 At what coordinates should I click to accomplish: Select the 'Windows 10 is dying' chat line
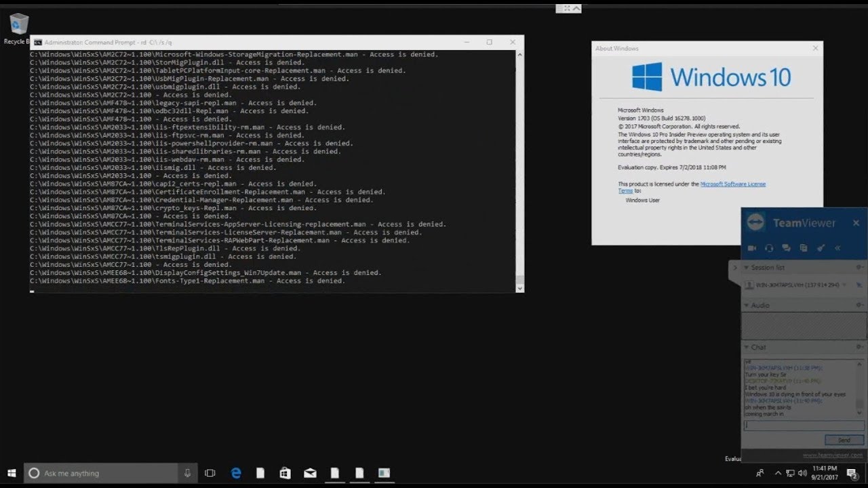pos(795,394)
